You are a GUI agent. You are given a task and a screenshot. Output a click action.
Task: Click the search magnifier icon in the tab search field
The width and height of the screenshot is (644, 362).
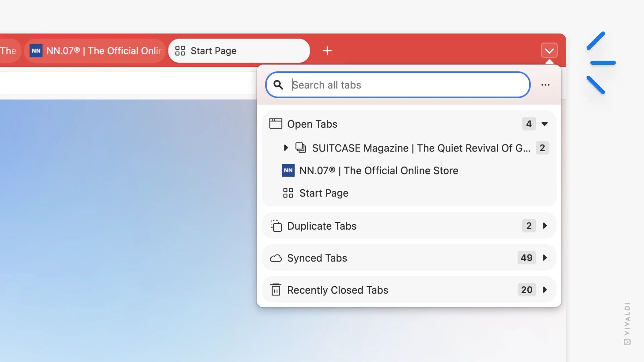point(278,85)
